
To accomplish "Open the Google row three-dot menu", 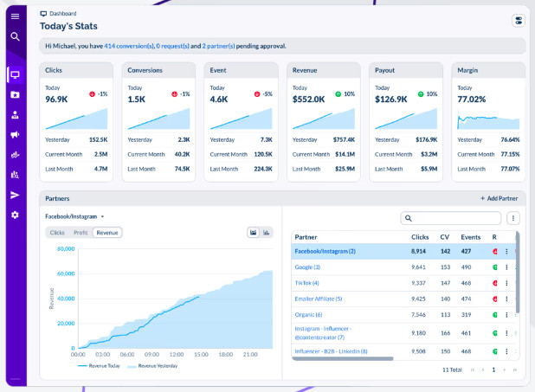I will [x=506, y=267].
